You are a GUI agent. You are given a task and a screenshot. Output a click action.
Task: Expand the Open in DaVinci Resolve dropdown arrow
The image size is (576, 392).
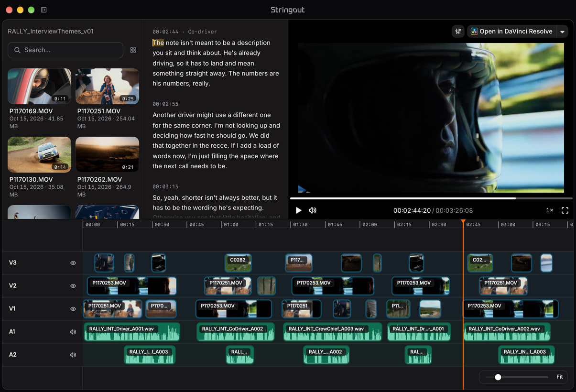tap(563, 32)
